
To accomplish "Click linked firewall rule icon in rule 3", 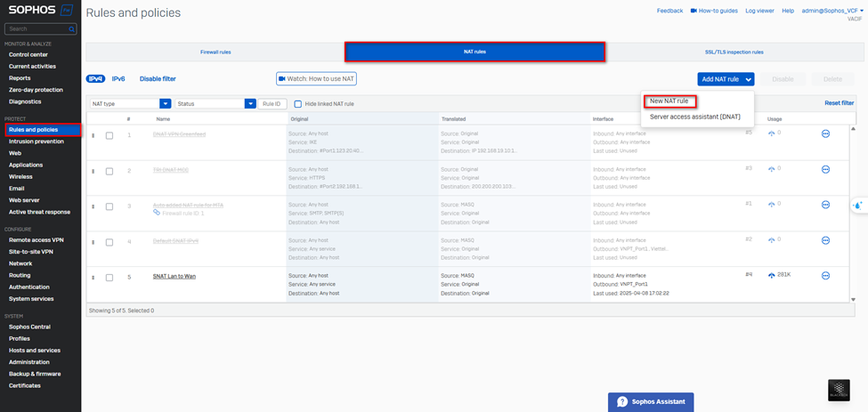I will click(x=157, y=213).
